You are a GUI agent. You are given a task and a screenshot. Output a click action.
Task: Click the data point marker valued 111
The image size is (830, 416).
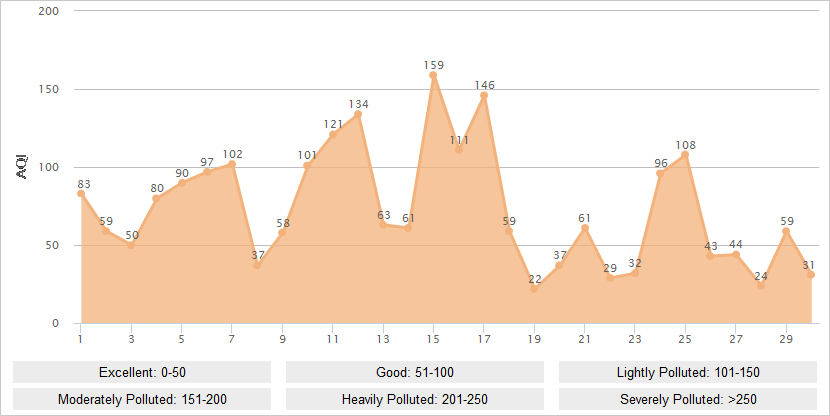point(459,150)
